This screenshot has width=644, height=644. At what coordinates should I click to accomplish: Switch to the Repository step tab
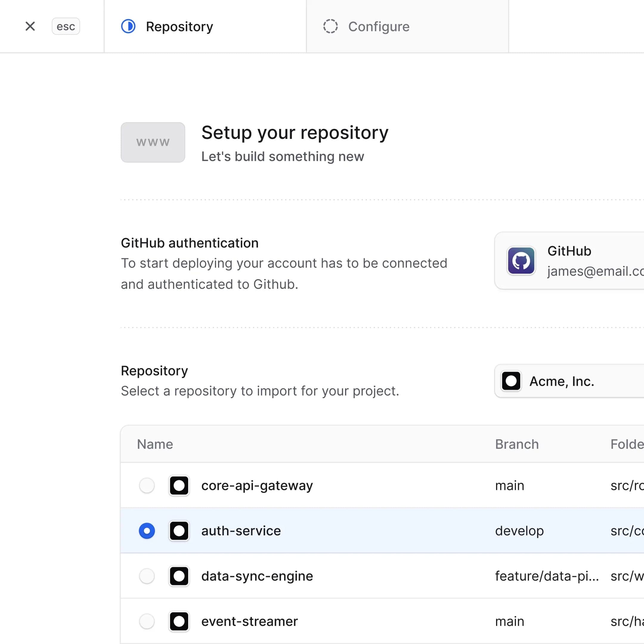click(205, 26)
